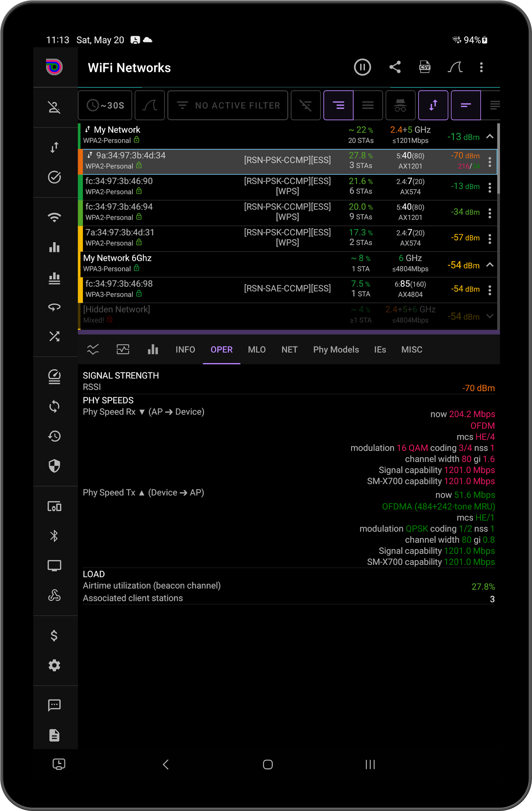Open the devices sidebar icon

click(x=54, y=506)
